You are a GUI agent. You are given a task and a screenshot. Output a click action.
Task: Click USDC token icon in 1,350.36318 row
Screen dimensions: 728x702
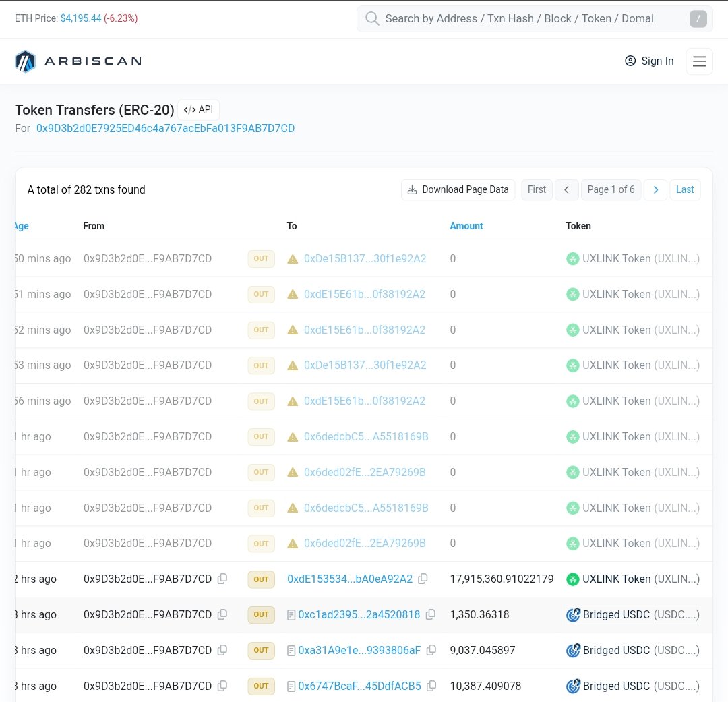coord(573,614)
